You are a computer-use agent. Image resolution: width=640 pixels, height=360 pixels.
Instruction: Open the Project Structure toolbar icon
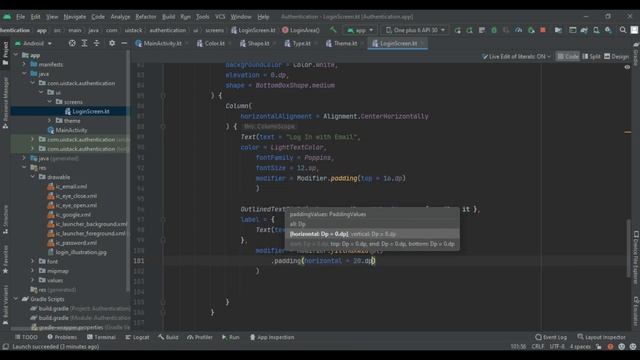(558, 30)
